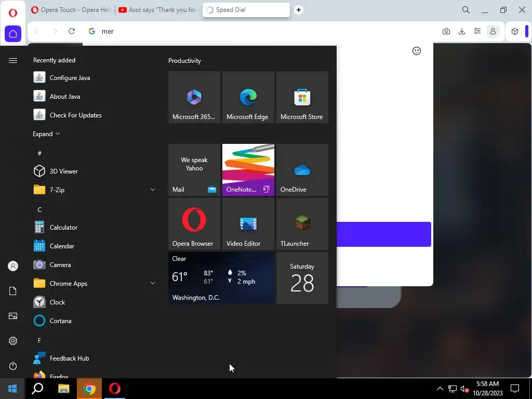Open the 7-Zip folder entry
Image resolution: width=532 pixels, height=399 pixels.
pyautogui.click(x=94, y=190)
